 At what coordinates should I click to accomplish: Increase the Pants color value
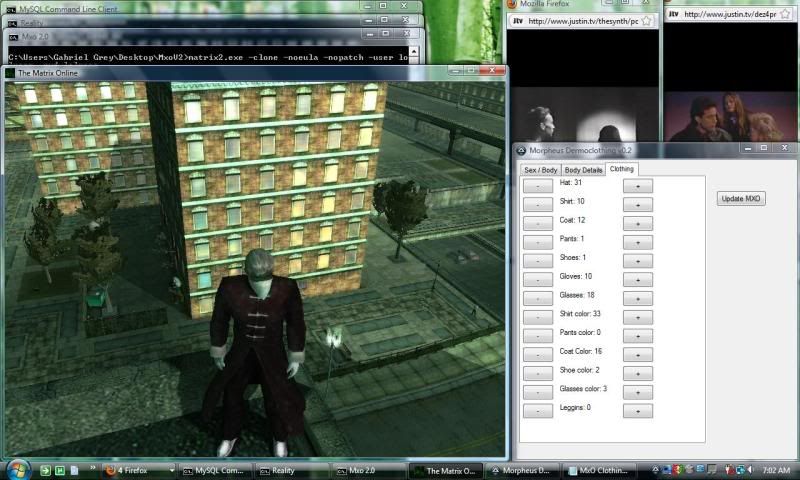pos(638,336)
